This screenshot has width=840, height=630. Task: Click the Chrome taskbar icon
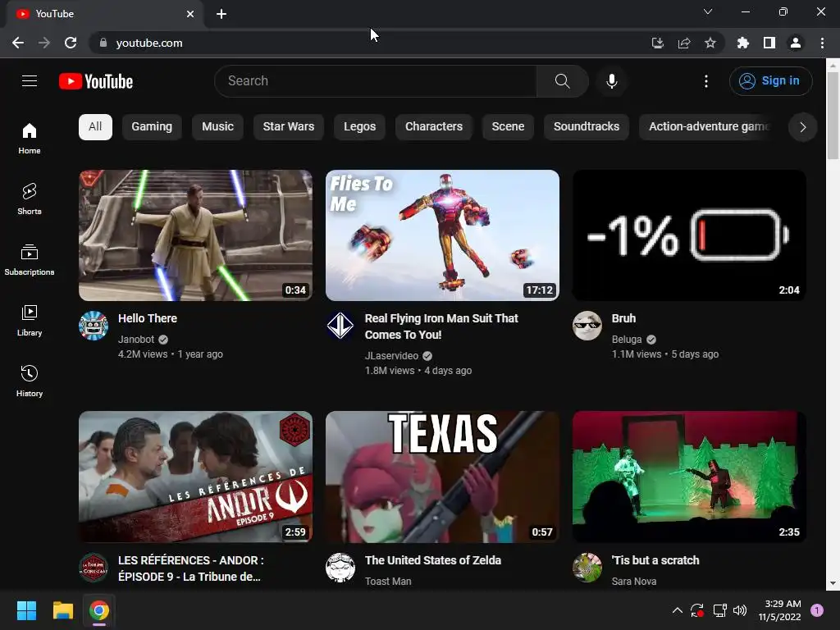click(99, 610)
